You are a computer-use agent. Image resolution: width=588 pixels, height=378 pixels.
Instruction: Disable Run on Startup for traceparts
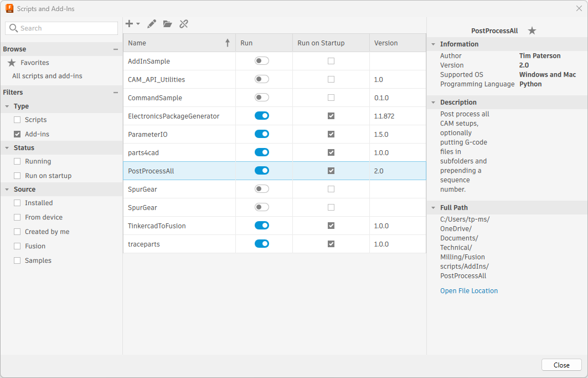pos(331,244)
